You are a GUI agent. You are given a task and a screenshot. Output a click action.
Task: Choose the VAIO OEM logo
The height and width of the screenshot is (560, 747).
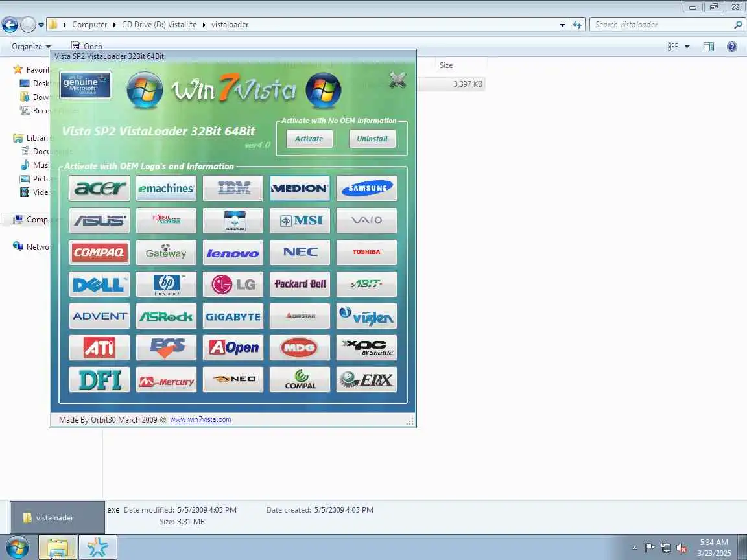(366, 220)
